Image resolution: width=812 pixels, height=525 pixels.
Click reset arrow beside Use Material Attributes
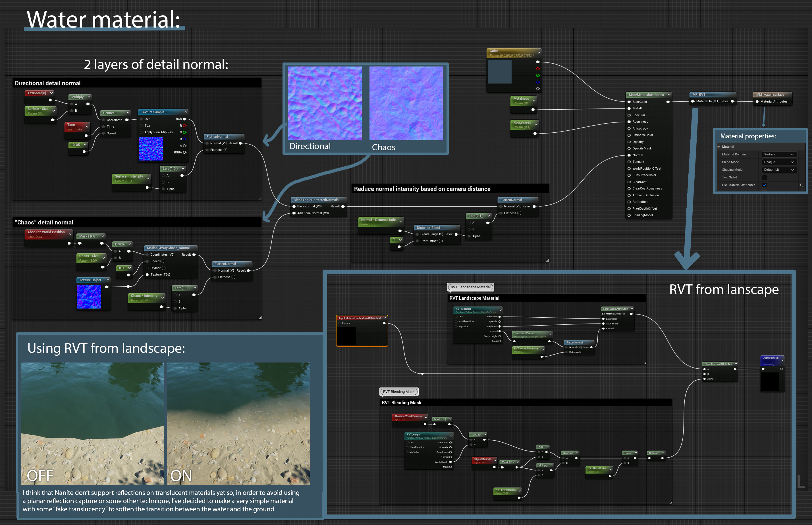801,186
